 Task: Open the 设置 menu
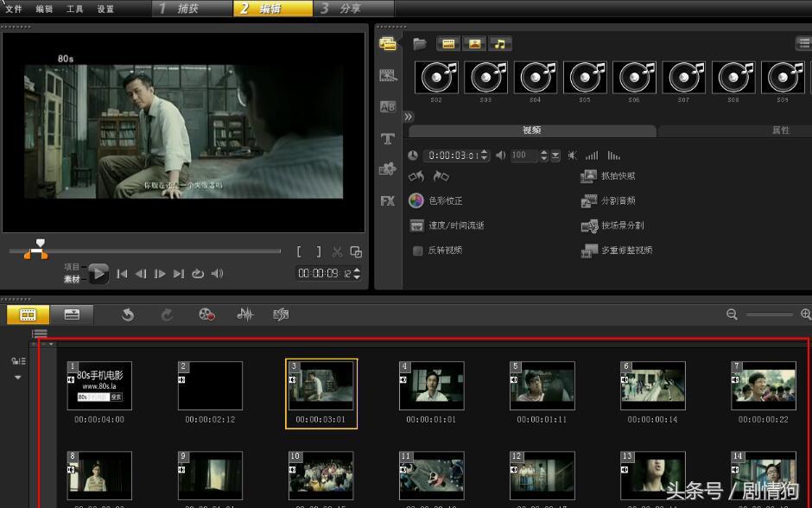point(105,9)
